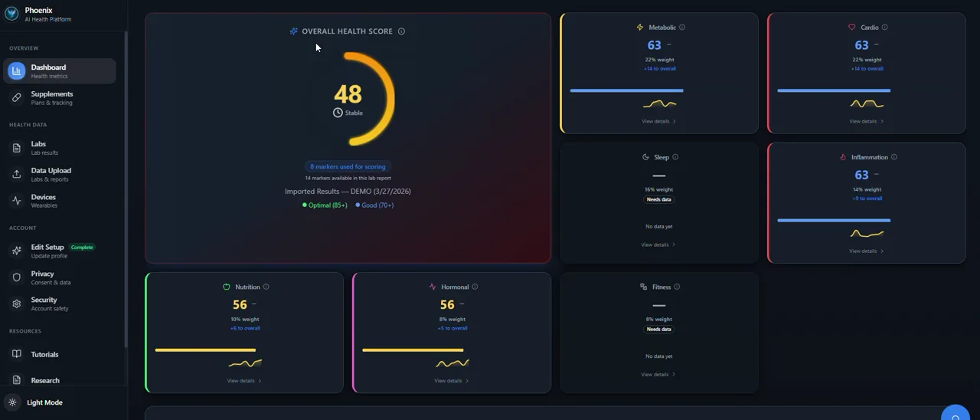This screenshot has width=980, height=420.
Task: Go to Labs lab results
Action: 60,148
